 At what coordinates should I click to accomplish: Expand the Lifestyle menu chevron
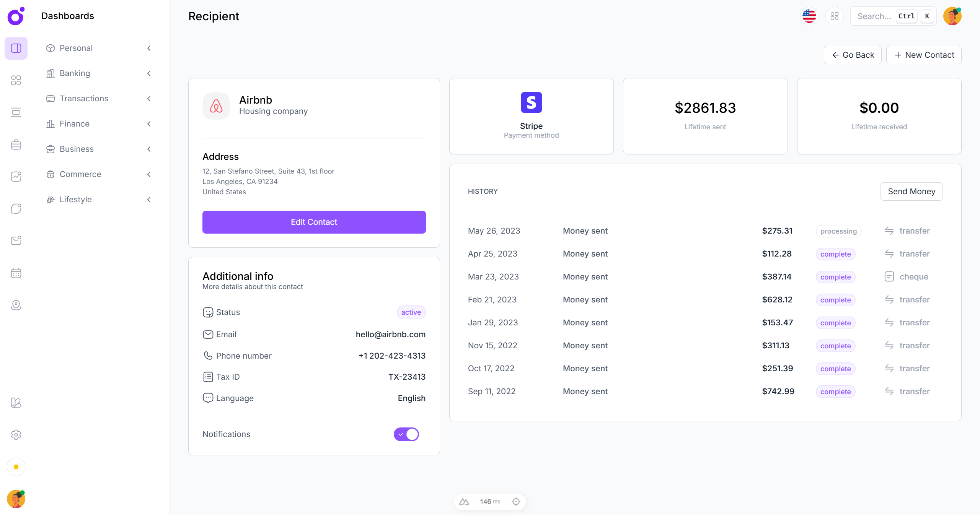(x=149, y=200)
